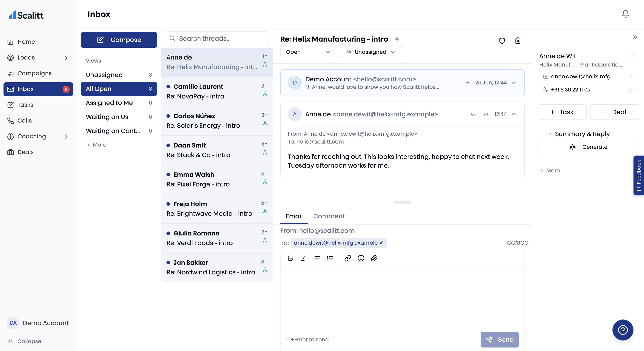Viewport: 644px width, 351px height.
Task: Open Tasks in sidebar
Action: coord(38,105)
